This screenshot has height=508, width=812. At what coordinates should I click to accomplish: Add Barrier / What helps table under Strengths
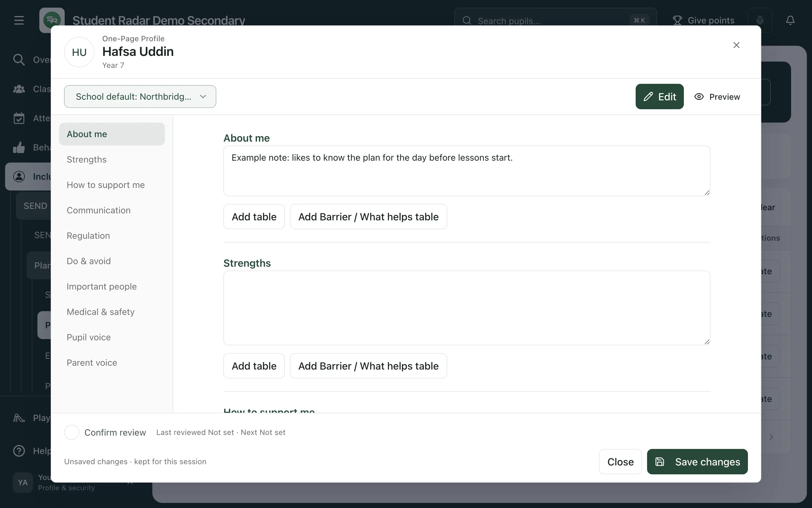(369, 366)
